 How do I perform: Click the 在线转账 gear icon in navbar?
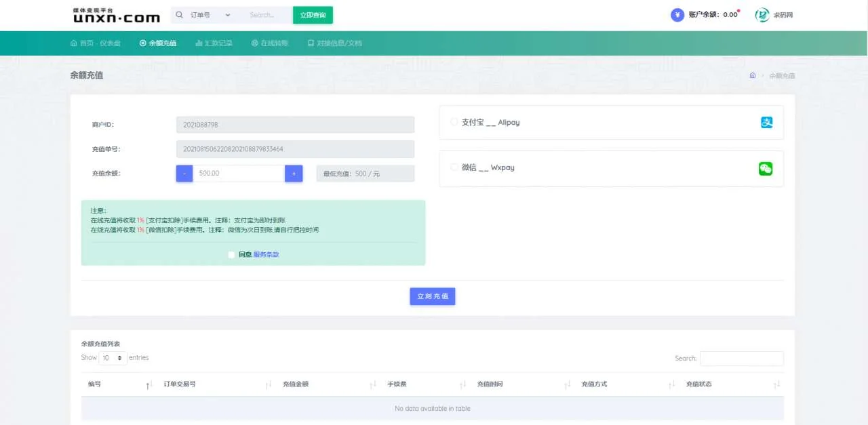point(254,42)
